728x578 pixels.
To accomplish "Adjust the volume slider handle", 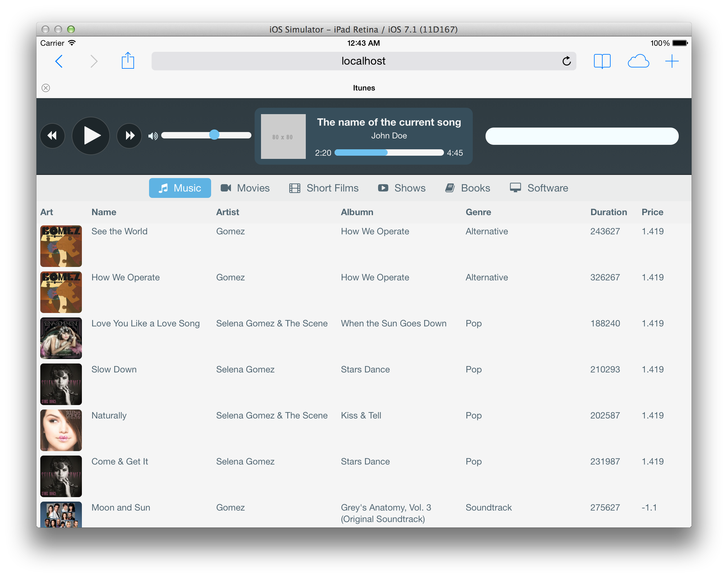I will [214, 135].
